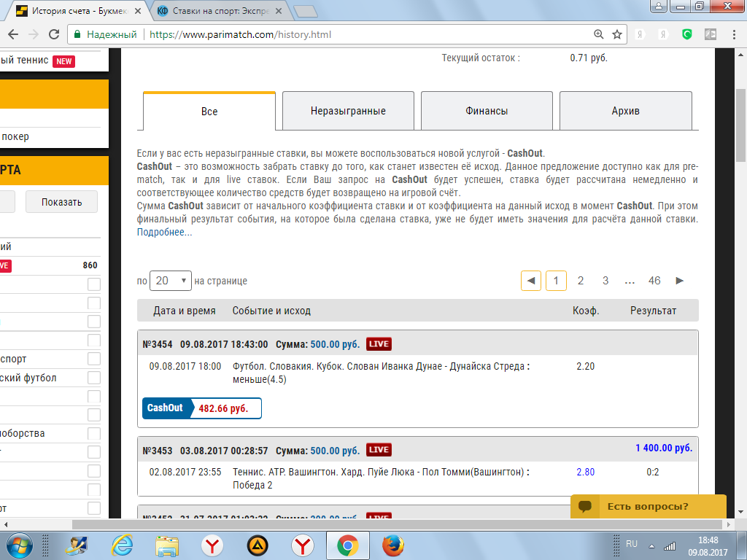Tick the checkbox next to спорт
This screenshot has height=560, width=747.
pyautogui.click(x=94, y=359)
